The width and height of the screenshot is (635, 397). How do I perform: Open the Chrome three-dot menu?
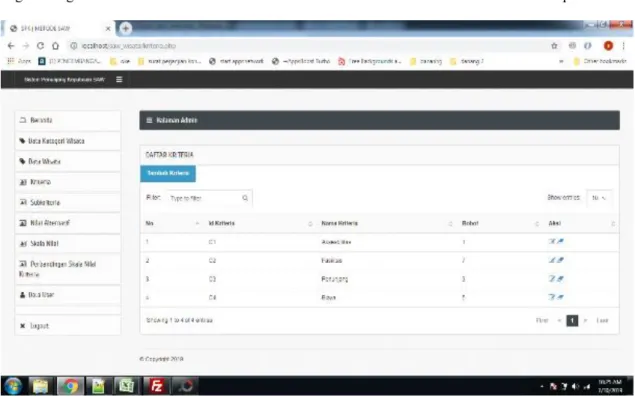pyautogui.click(x=624, y=46)
